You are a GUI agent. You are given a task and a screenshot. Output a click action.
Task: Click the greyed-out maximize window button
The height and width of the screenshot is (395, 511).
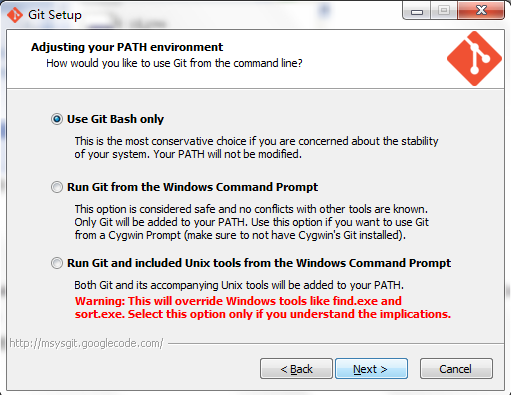coord(444,11)
